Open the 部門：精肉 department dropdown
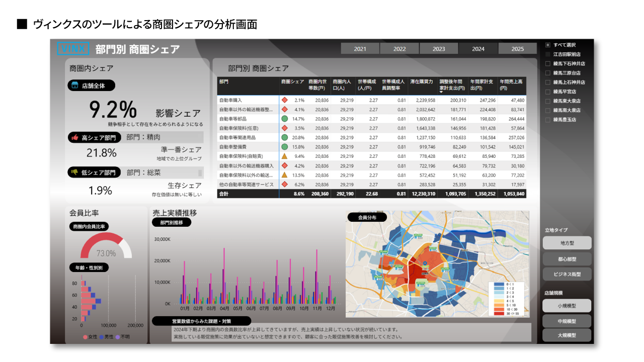644x362 pixels. point(164,137)
